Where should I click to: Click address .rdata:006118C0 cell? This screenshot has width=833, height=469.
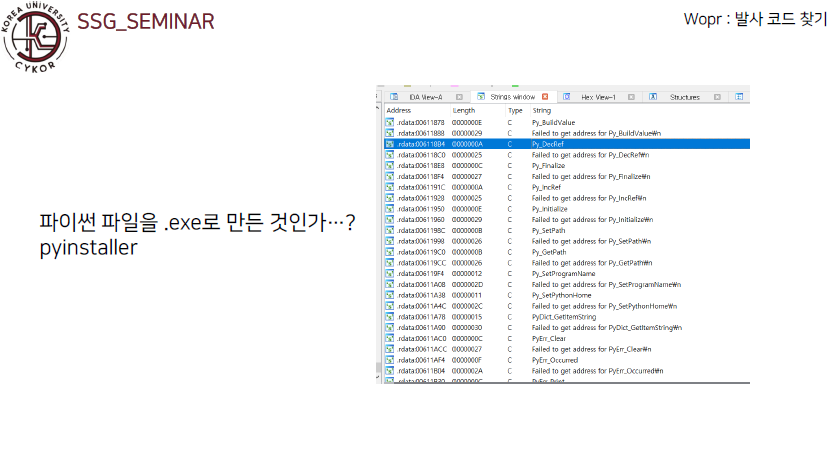[421, 155]
